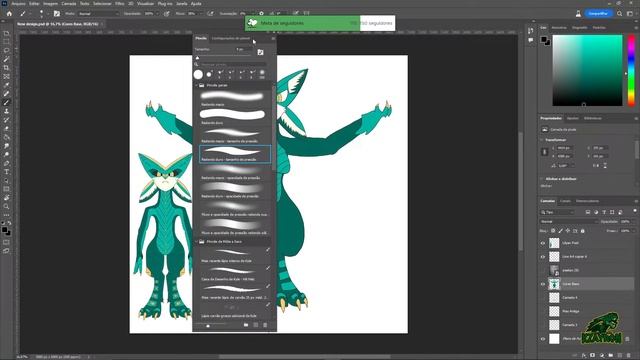The image size is (640, 360).
Task: Select the Brush tool in the toolbar
Action: pos(7,102)
